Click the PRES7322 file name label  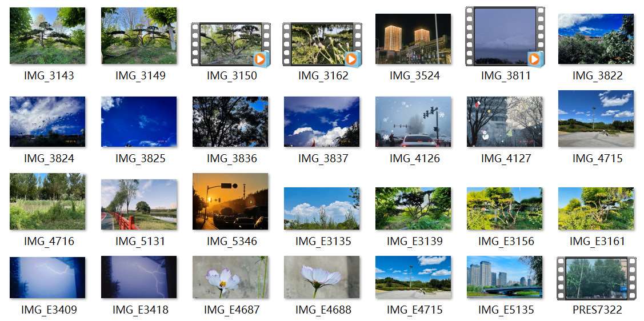coord(597,310)
